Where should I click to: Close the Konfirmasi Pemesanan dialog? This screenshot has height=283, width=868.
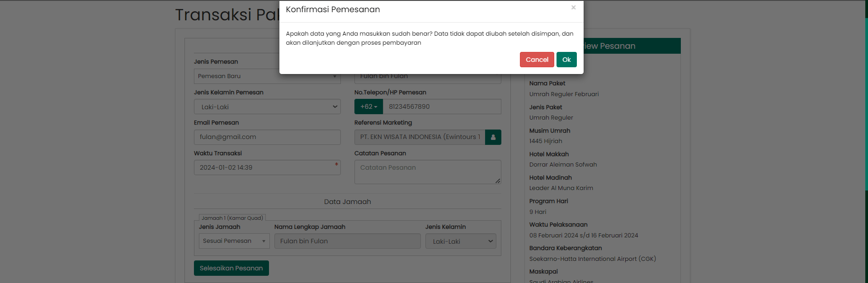(x=573, y=8)
